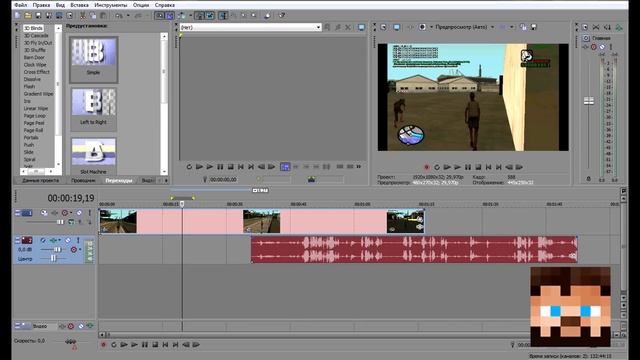The image size is (640, 360).
Task: Click the timeline transport stop button
Action: pyautogui.click(x=155, y=344)
